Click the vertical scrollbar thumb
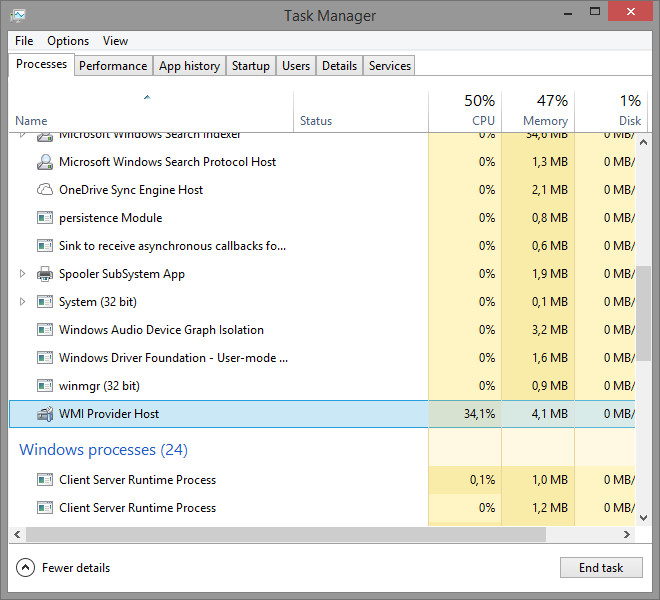Viewport: 660px width, 600px height. tap(643, 313)
